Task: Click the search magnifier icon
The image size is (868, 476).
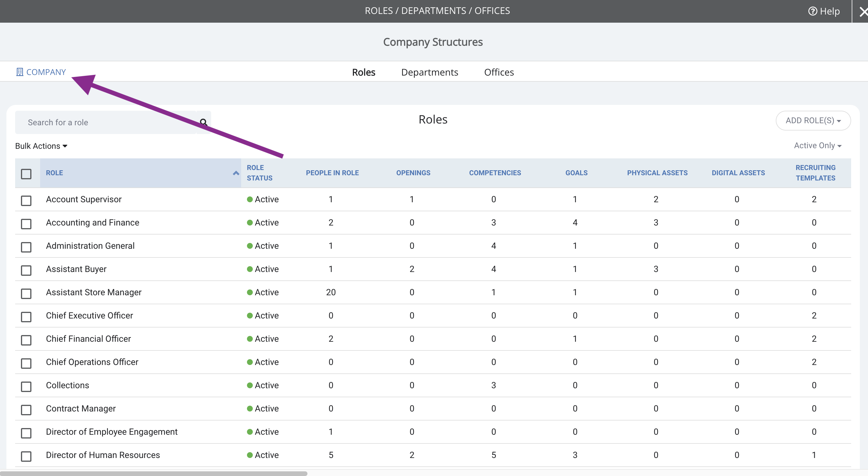Action: (204, 122)
